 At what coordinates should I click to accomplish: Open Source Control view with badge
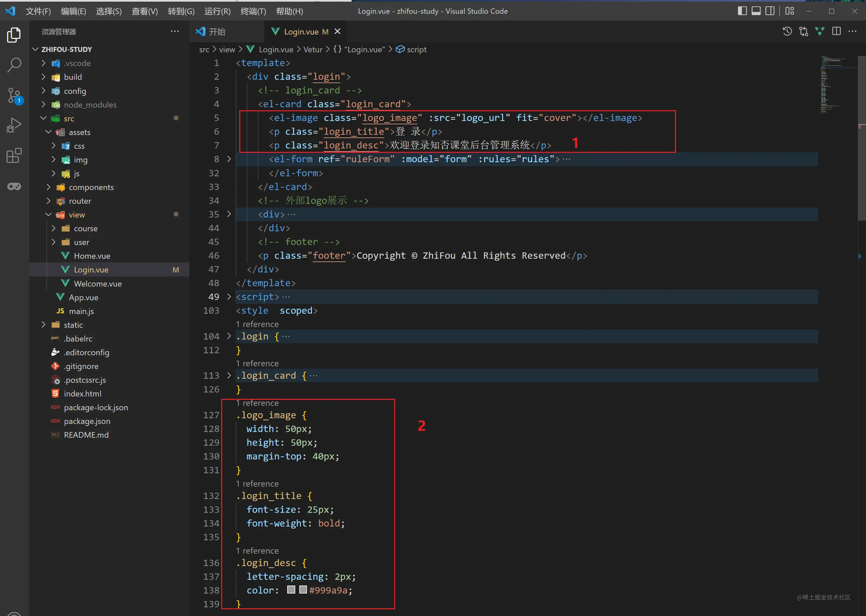pos(14,96)
